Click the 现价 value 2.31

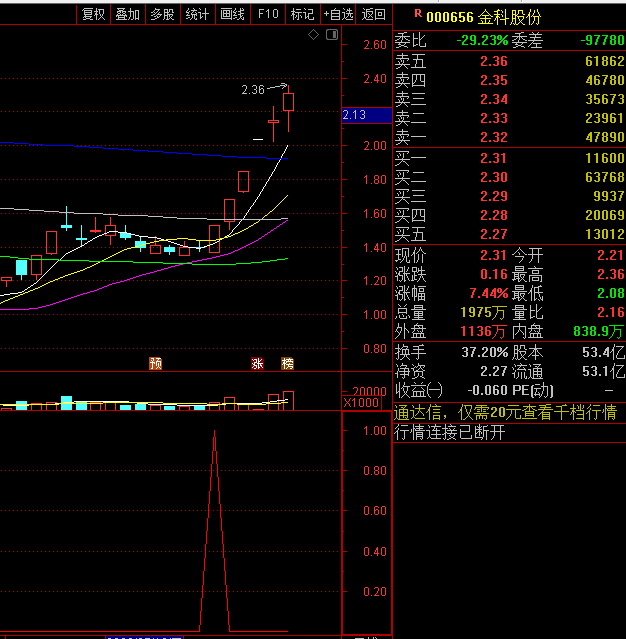point(494,255)
